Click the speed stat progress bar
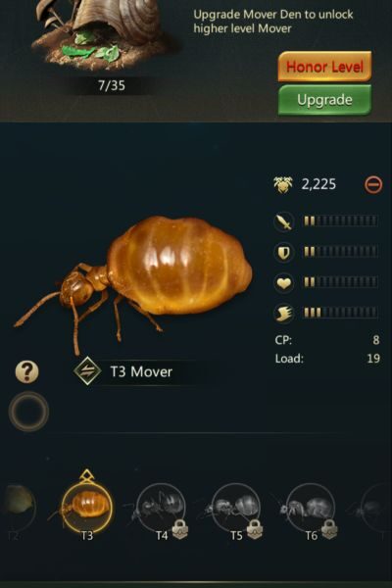 [340, 313]
